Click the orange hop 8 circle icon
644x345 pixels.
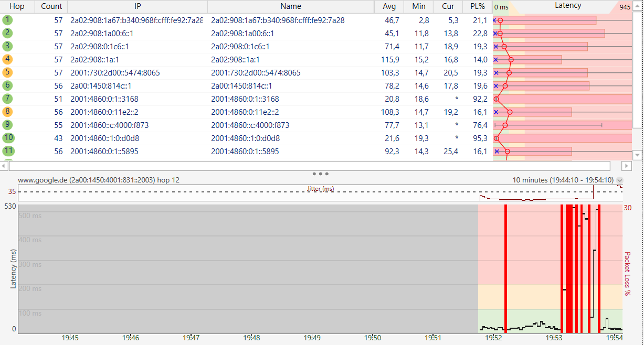[7, 112]
